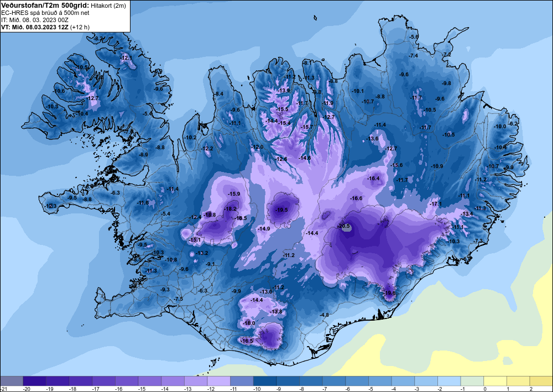Click the -4.8 temperature label
Image resolution: width=553 pixels, height=392 pixels.
pos(324,315)
